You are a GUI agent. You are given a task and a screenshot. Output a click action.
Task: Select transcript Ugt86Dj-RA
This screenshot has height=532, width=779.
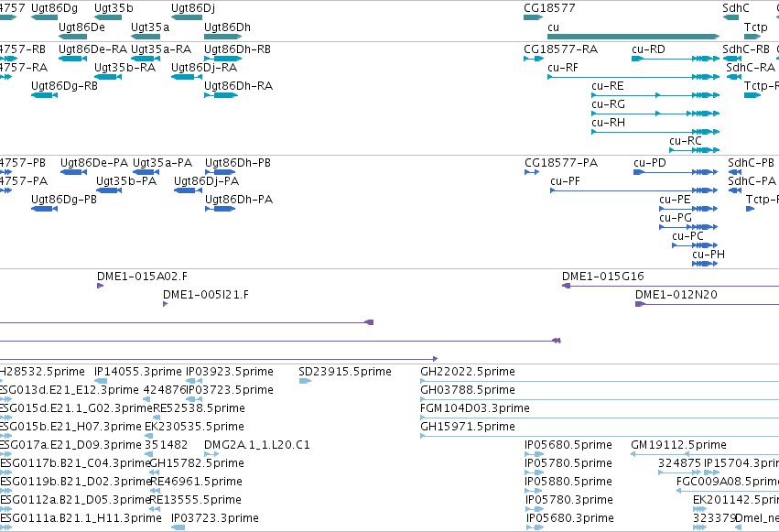(187, 77)
